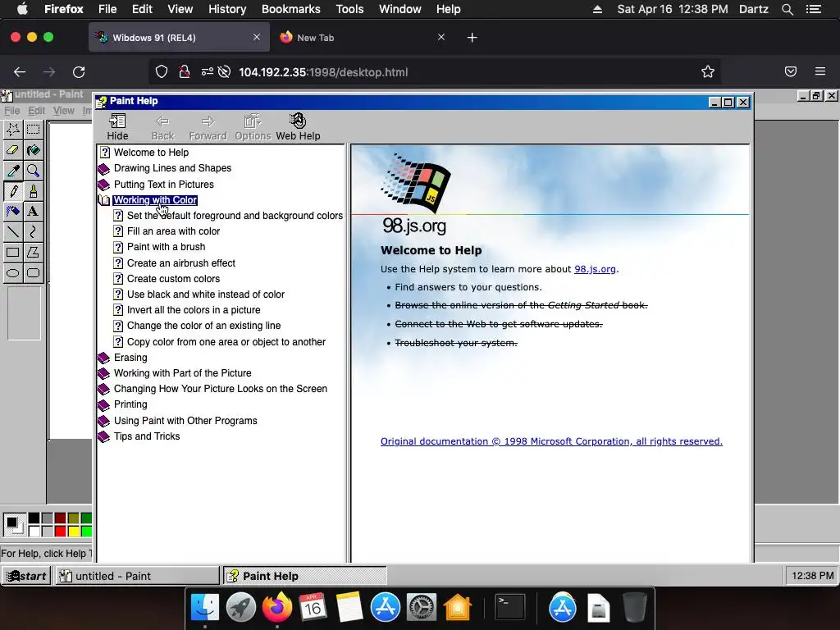Choose the Rectangle shape tool

13,252
